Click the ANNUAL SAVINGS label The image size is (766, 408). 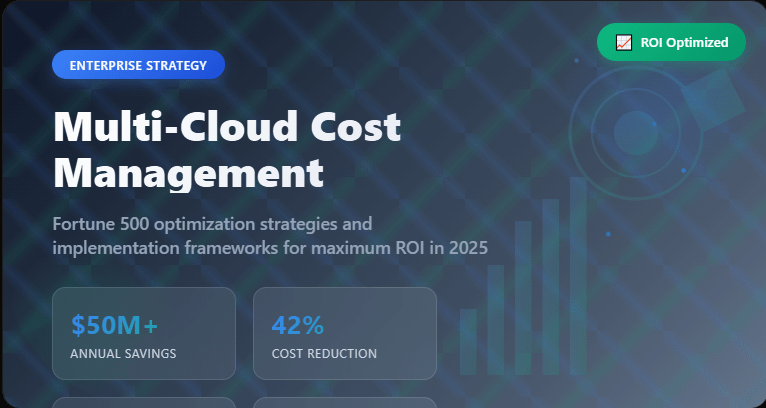click(x=123, y=354)
